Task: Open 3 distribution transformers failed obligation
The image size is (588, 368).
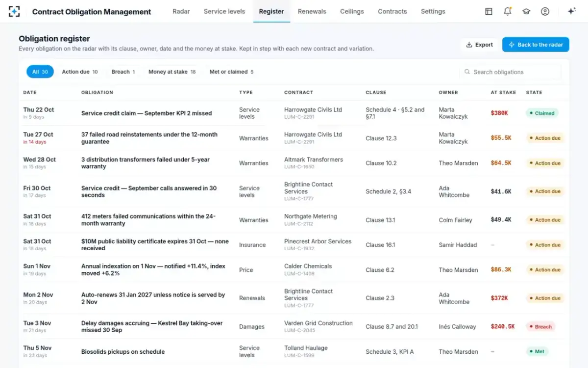Action: (294, 163)
